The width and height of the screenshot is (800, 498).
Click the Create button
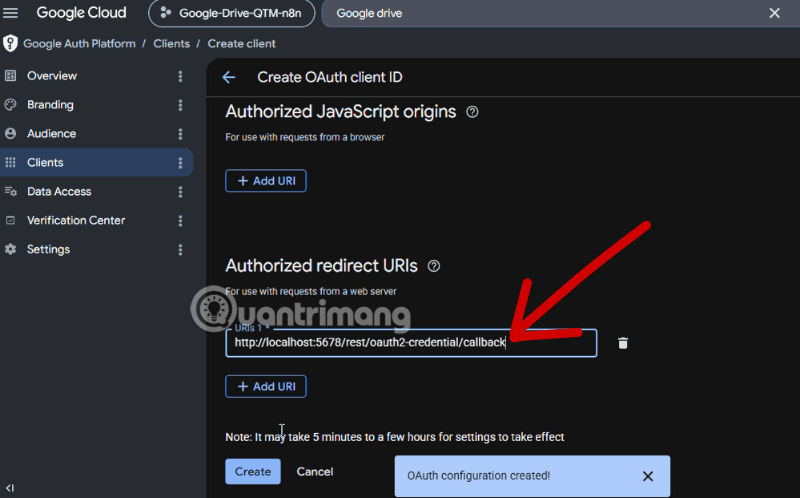253,472
